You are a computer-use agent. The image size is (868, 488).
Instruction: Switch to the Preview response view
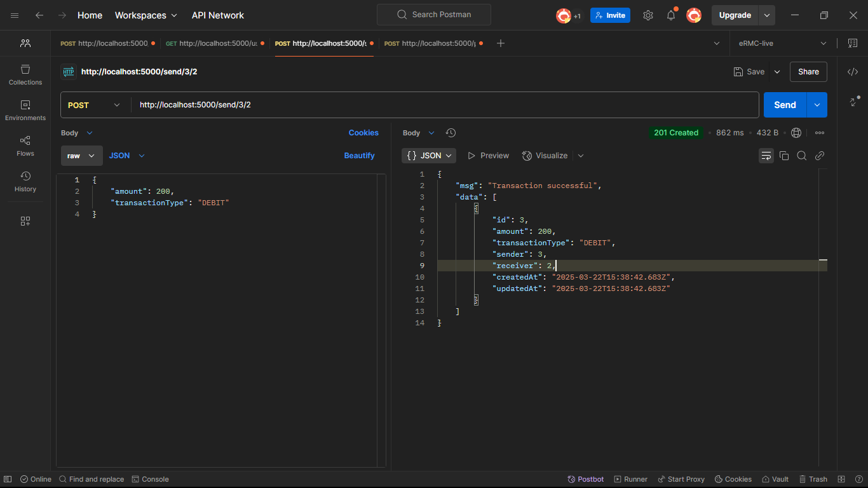[x=488, y=156]
